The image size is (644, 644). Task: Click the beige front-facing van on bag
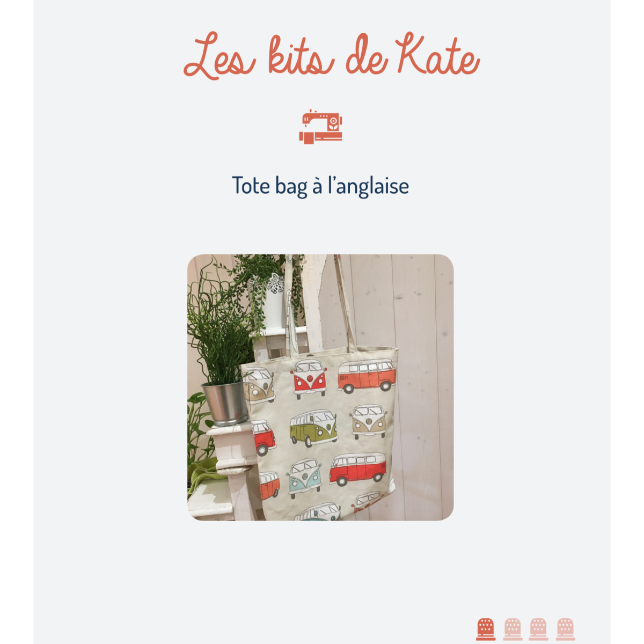[x=369, y=421]
